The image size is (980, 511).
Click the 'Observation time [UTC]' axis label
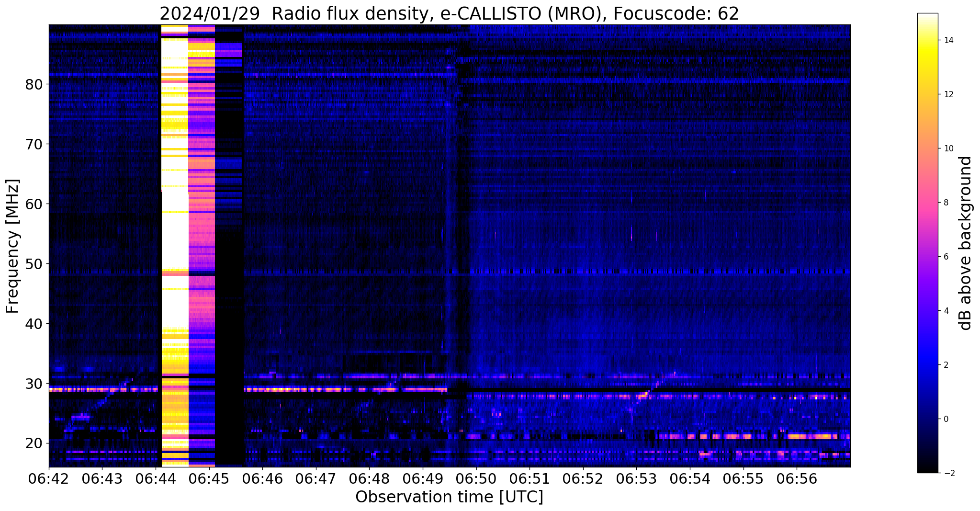point(449,497)
